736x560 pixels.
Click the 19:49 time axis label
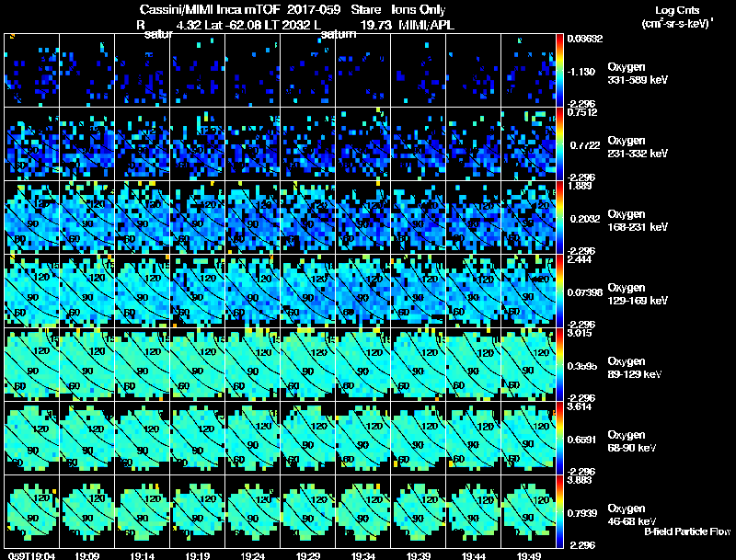point(528,555)
